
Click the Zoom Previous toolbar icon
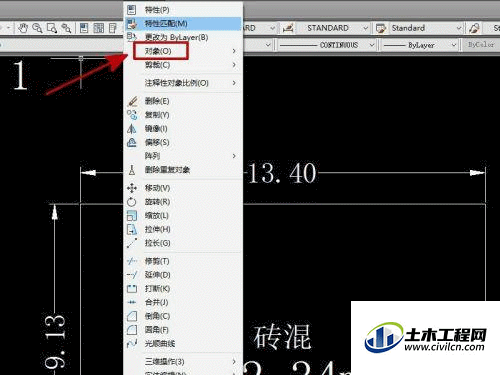pyautogui.click(x=66, y=28)
